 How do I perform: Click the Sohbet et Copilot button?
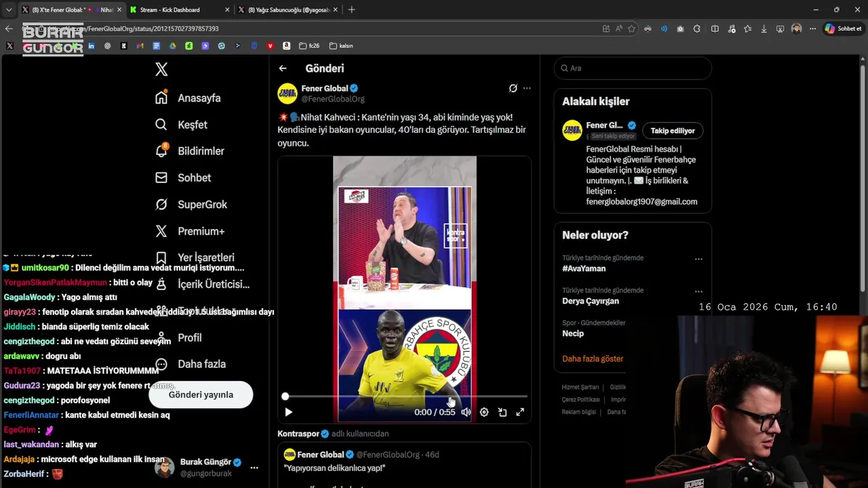click(x=843, y=28)
